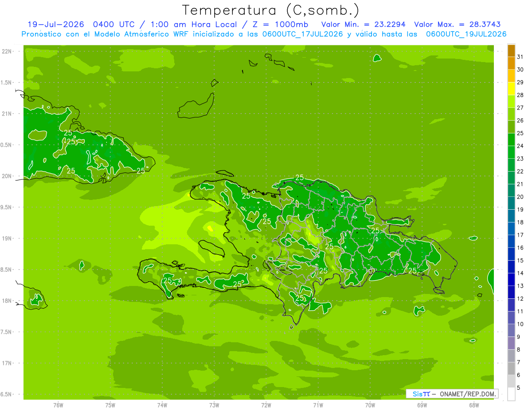The image size is (532, 411).
Task: Click the teal legend swatch between 19 and 20
Action: pyautogui.click(x=511, y=203)
